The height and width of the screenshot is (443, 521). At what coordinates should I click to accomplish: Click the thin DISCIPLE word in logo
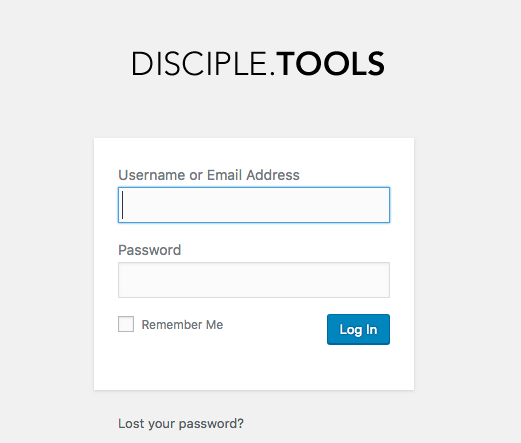pyautogui.click(x=199, y=63)
